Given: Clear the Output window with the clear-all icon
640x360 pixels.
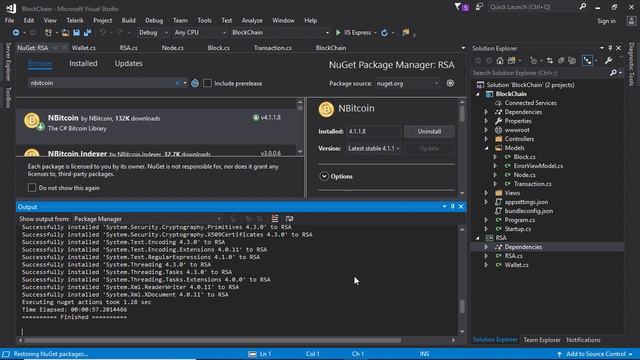Looking at the screenshot, I should click(275, 219).
